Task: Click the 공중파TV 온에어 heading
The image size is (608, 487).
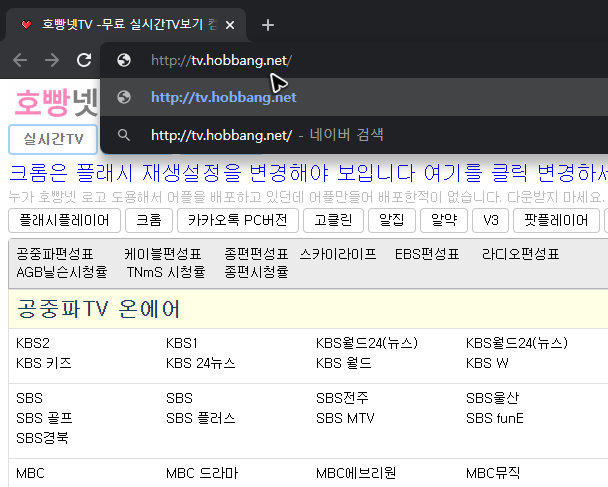Action: click(98, 309)
